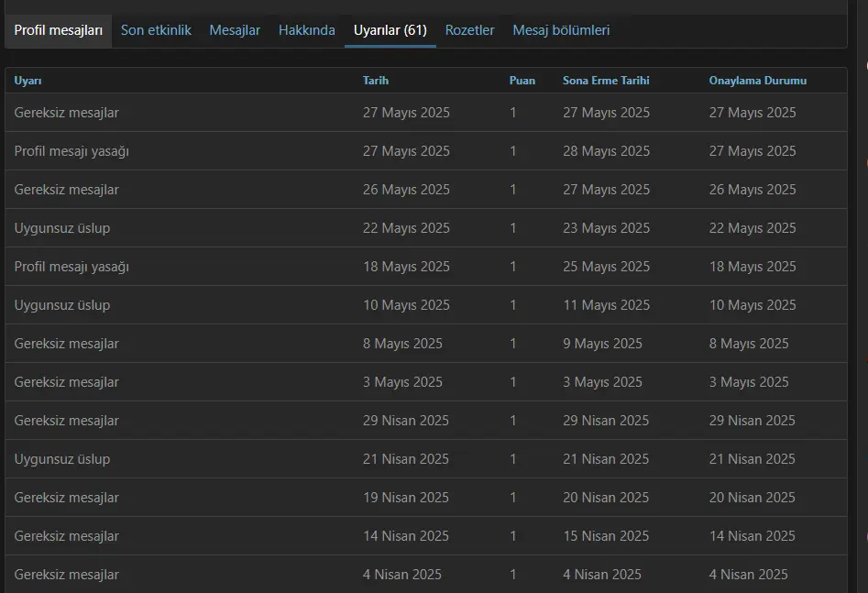This screenshot has width=868, height=593.
Task: Click the Onaylama Durumu column header
Action: [x=757, y=81]
